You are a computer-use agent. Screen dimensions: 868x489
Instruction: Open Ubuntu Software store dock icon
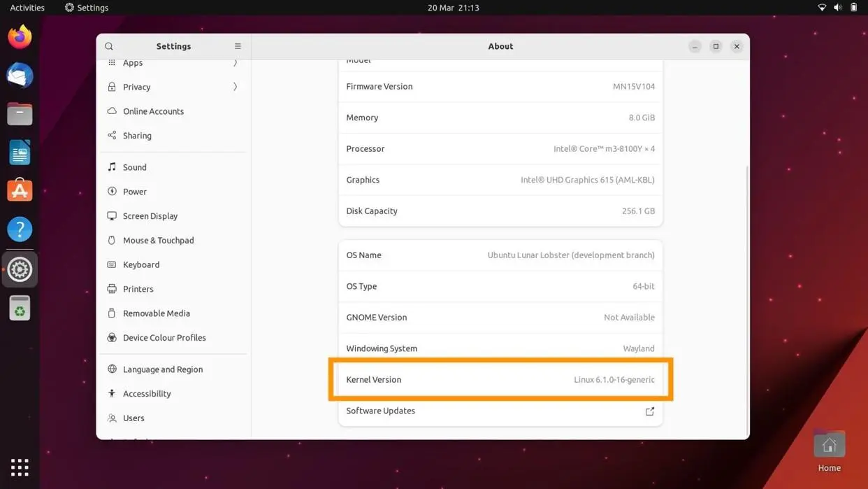click(20, 190)
